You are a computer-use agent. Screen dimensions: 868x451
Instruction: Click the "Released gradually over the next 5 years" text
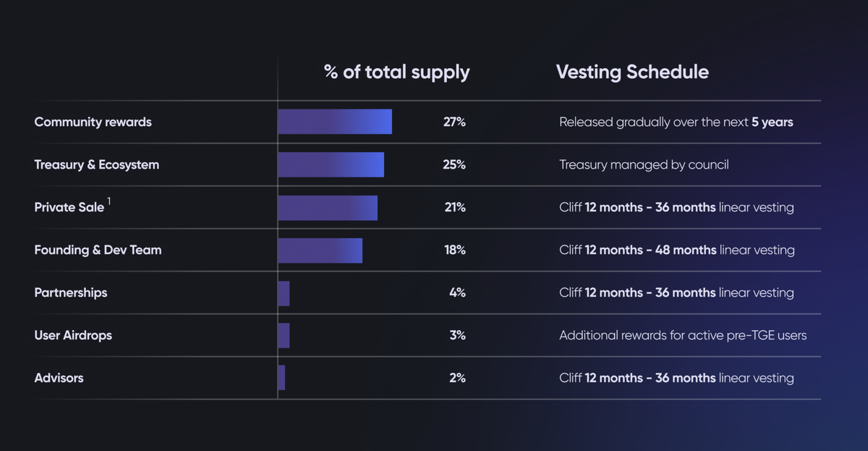pyautogui.click(x=676, y=122)
